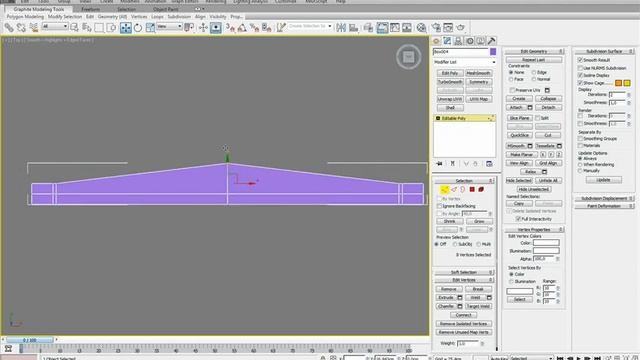Select the Link tool in main toolbar

click(9, 27)
